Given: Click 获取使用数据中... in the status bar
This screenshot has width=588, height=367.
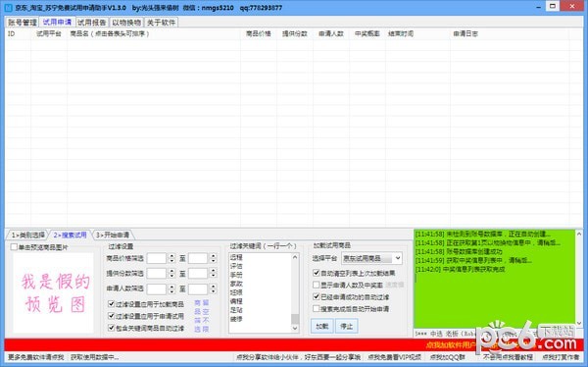Looking at the screenshot, I should click(x=94, y=357).
